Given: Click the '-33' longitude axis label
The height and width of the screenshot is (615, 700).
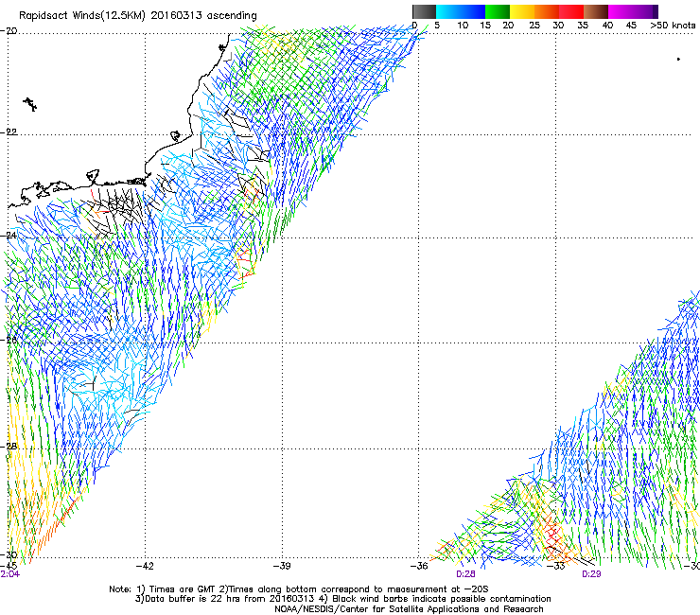Looking at the screenshot, I should (x=556, y=567).
